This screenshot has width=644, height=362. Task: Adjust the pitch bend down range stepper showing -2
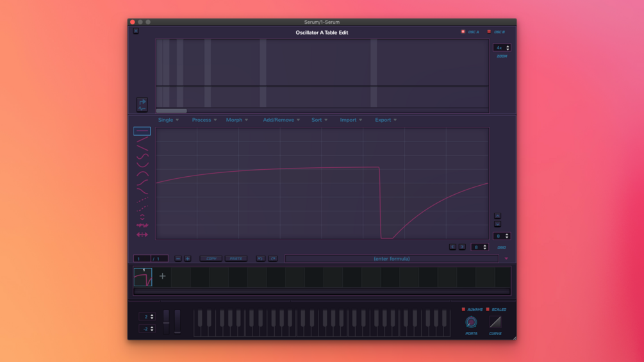point(146,329)
